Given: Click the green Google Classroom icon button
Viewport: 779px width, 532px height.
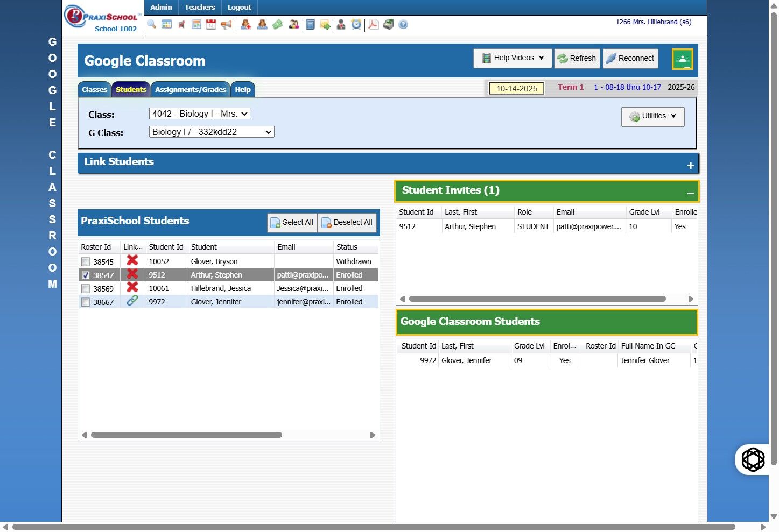Looking at the screenshot, I should pyautogui.click(x=682, y=59).
